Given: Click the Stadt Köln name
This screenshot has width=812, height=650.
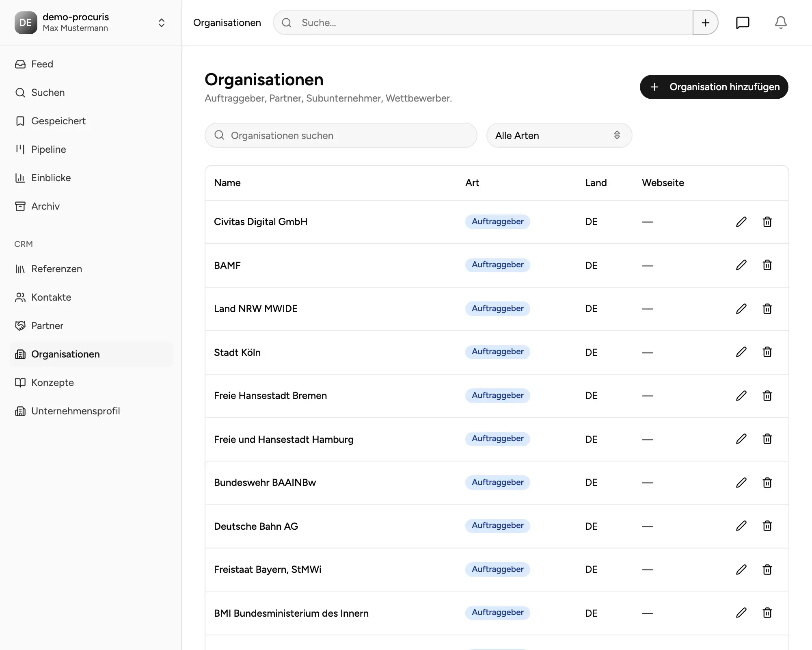Looking at the screenshot, I should click(x=238, y=352).
